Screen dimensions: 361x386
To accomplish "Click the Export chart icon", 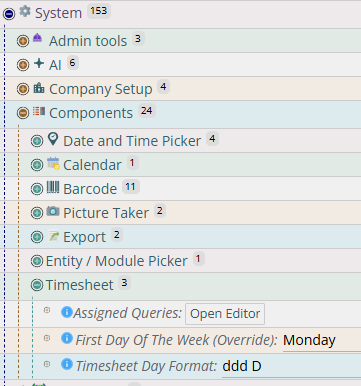I will pos(54,236).
